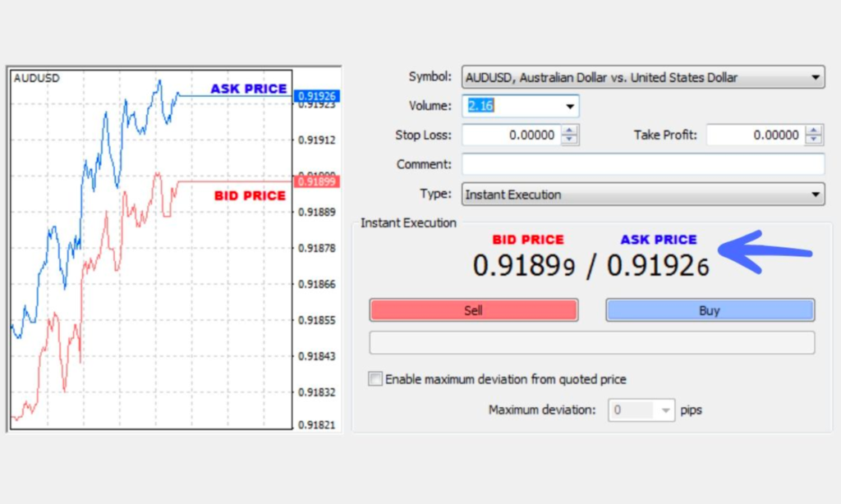Screen dimensions: 841x504
Task: Decrement the Take Profit value
Action: pos(813,139)
